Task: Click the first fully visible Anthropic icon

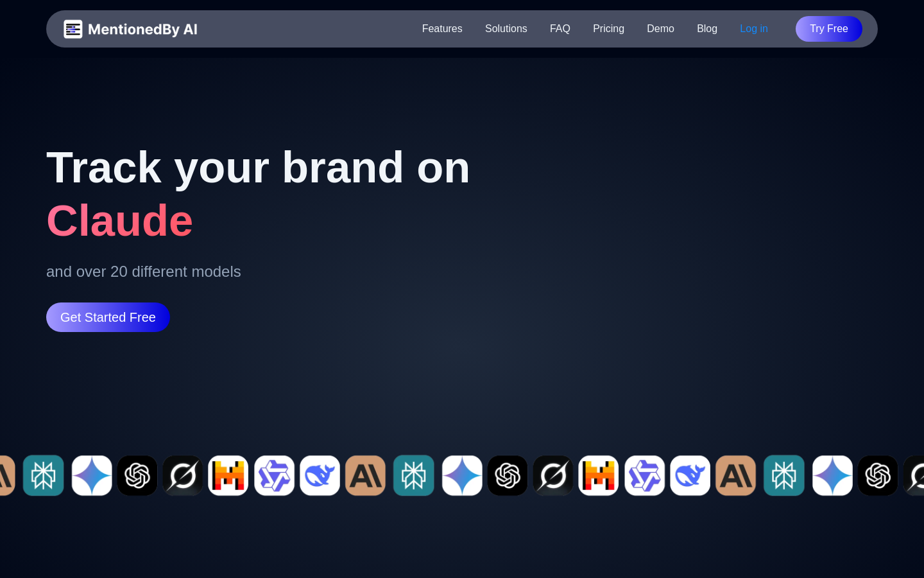Action: pos(366,476)
